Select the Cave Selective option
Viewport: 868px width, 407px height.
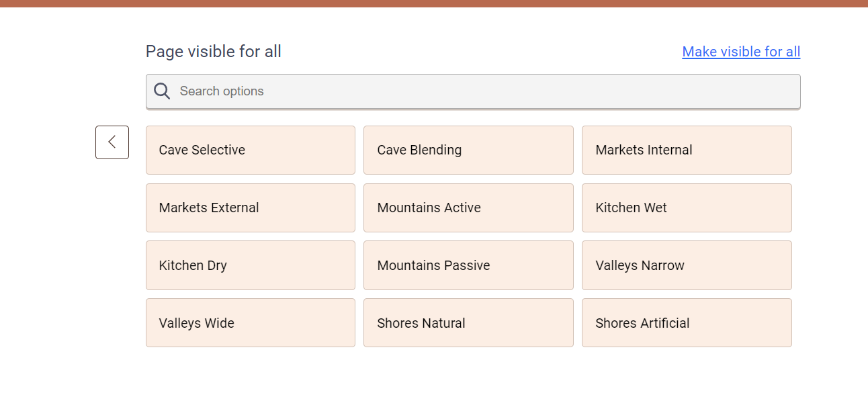pos(251,150)
